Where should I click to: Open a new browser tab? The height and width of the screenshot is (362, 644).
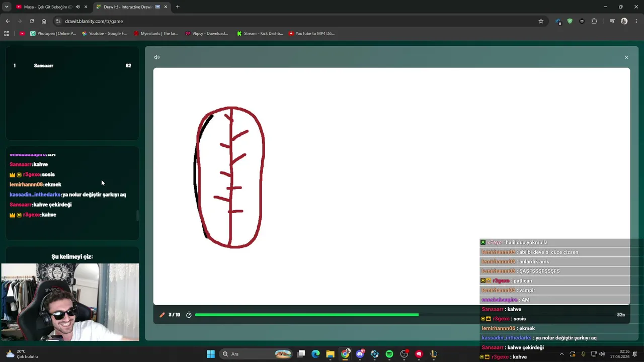click(178, 7)
